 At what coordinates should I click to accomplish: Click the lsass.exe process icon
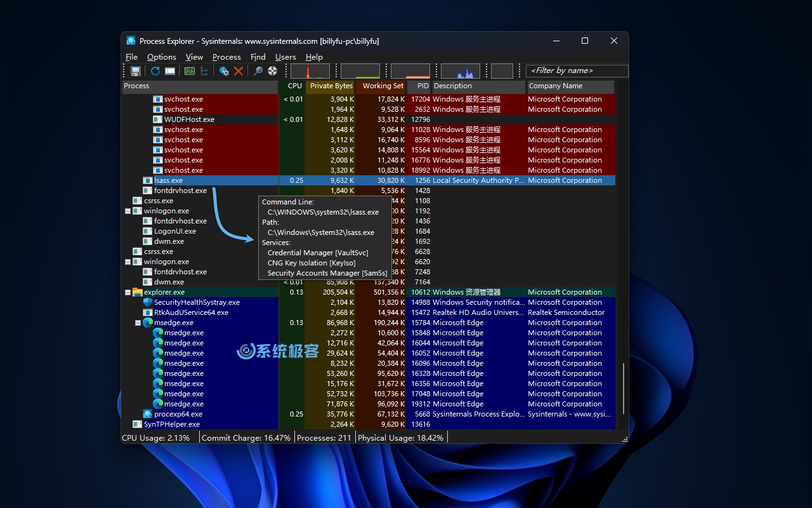148,180
